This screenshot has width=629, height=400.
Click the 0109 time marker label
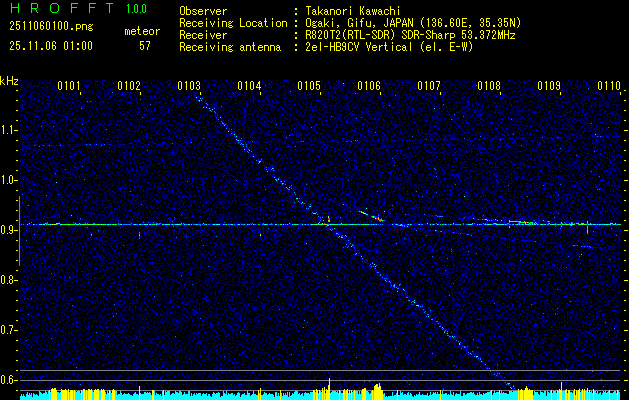(549, 86)
